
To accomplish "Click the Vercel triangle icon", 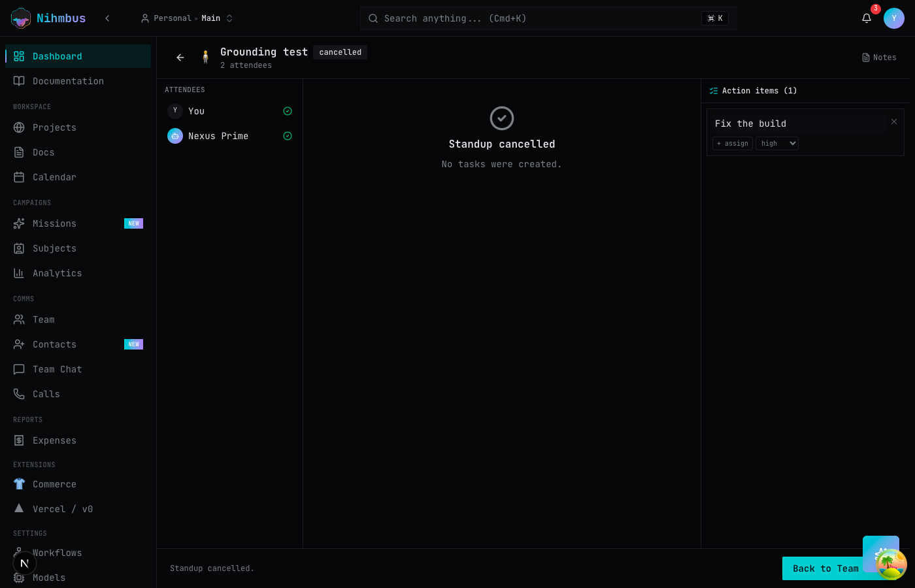I will 19,508.
